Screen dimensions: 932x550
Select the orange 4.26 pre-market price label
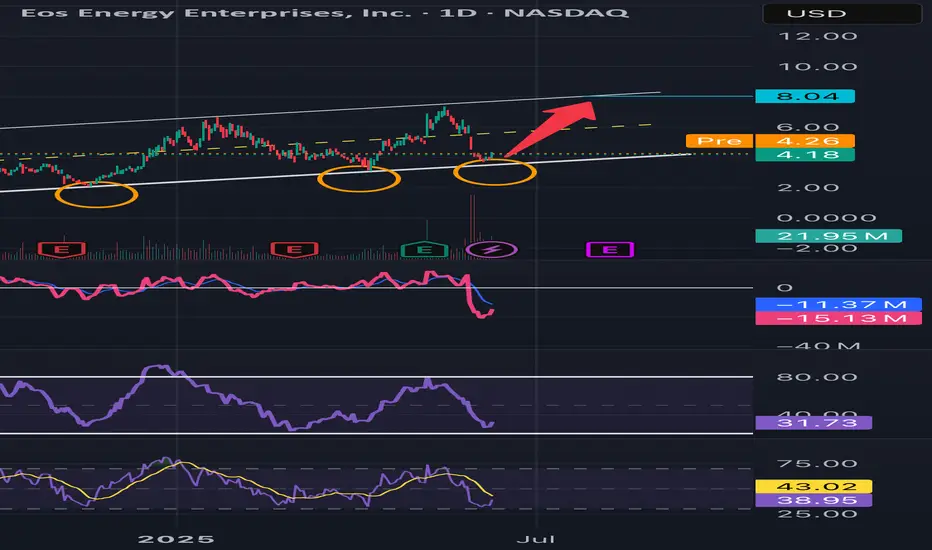click(805, 141)
